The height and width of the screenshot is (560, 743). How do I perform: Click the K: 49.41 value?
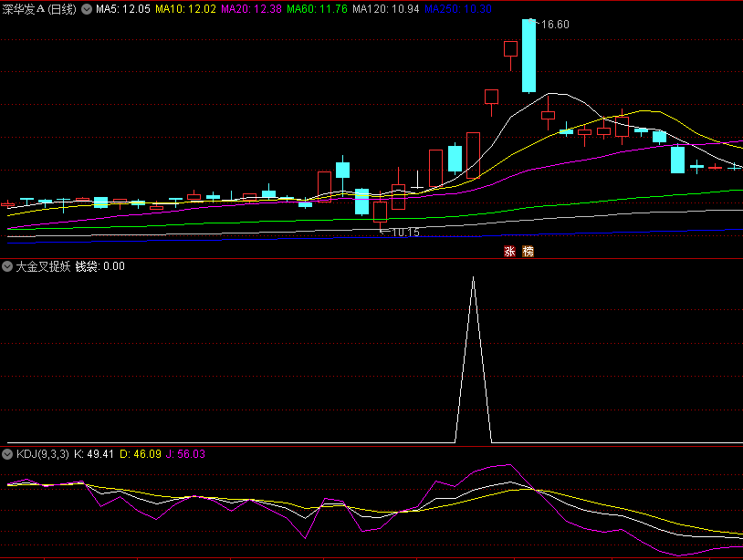coord(94,454)
